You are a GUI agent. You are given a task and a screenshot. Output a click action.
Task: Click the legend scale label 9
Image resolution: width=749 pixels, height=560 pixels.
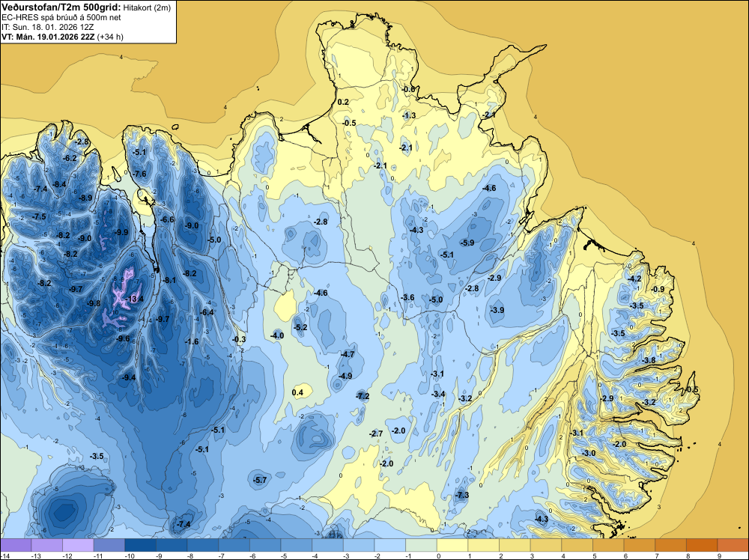[719, 556]
